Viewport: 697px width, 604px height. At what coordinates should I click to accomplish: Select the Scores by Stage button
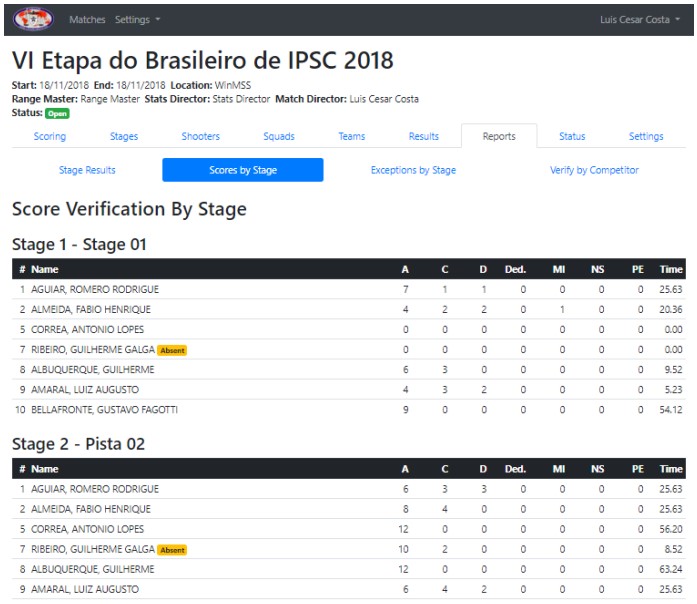coord(243,170)
